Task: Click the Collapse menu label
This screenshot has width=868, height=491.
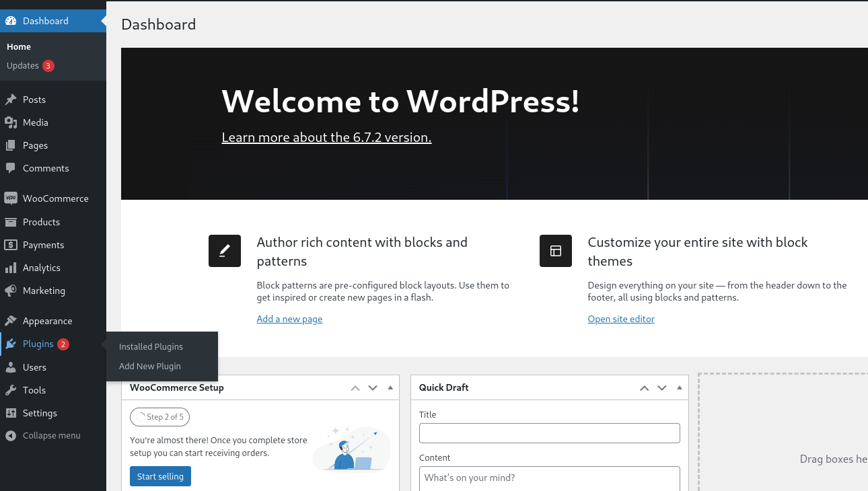Action: click(x=51, y=436)
